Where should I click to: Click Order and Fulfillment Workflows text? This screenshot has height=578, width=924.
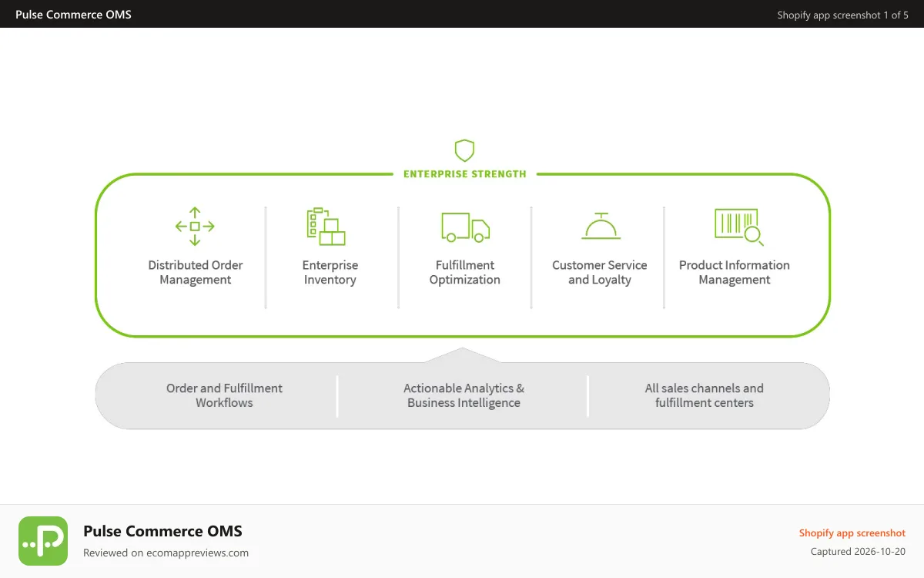coord(224,395)
